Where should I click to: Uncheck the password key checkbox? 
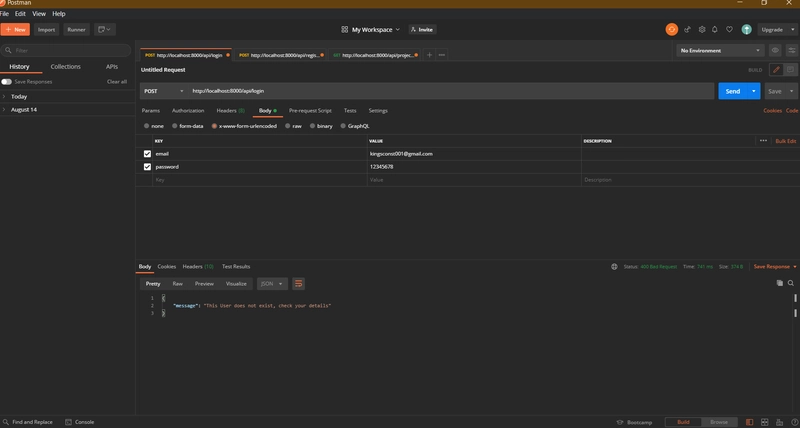[x=147, y=167]
